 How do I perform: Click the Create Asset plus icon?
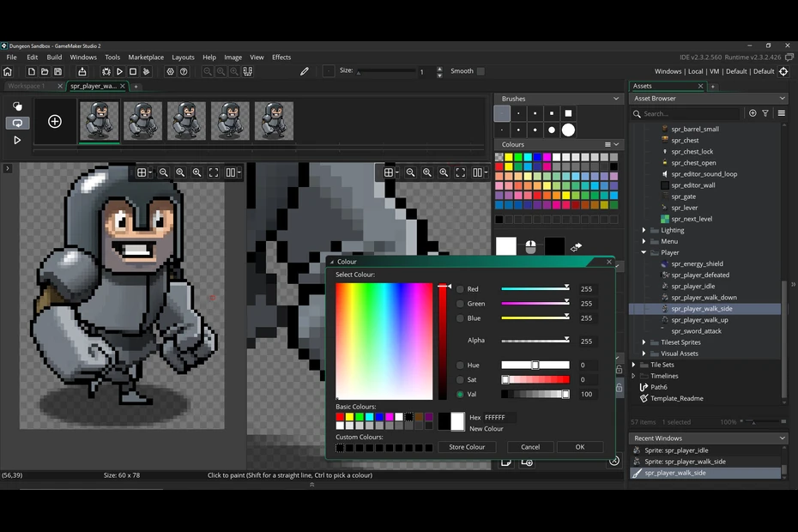[753, 113]
